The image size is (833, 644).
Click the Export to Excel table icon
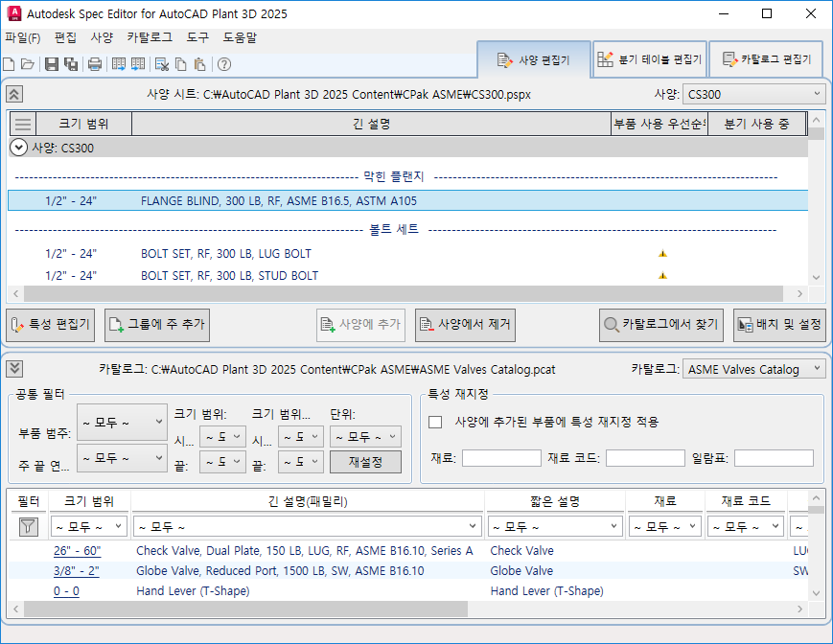click(x=119, y=64)
